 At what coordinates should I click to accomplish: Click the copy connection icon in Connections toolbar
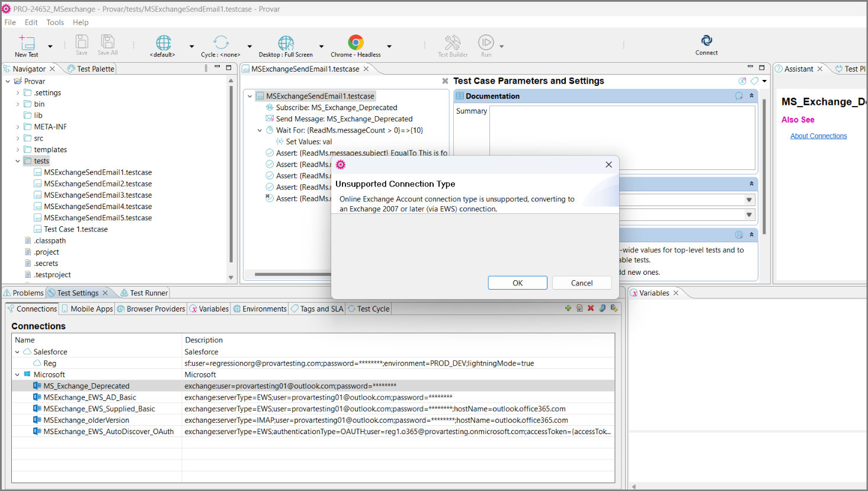pos(579,308)
